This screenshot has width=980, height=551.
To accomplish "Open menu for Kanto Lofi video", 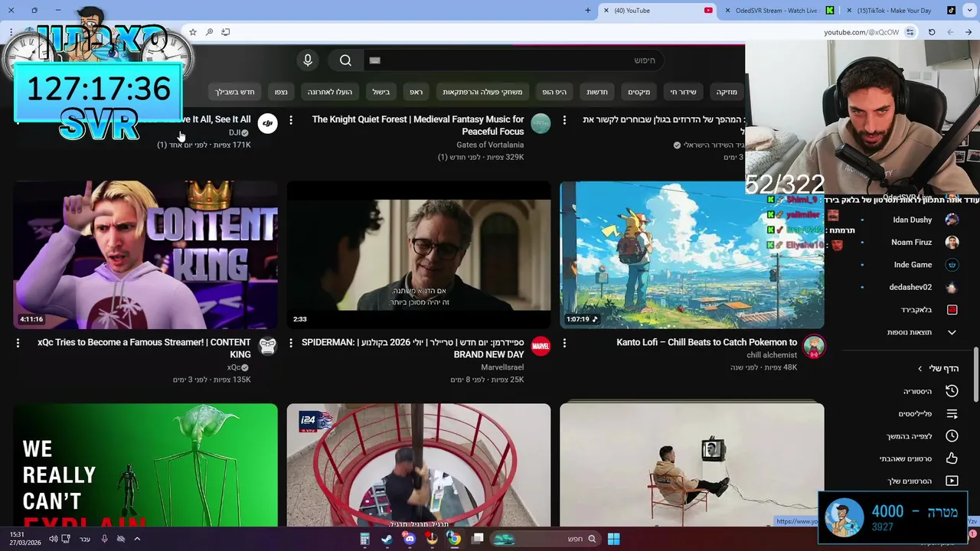I will click(x=564, y=344).
